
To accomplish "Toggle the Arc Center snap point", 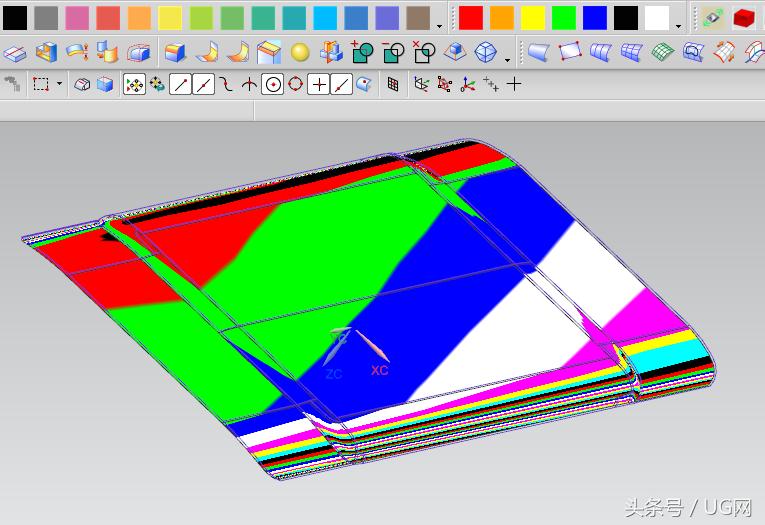I will click(x=272, y=85).
